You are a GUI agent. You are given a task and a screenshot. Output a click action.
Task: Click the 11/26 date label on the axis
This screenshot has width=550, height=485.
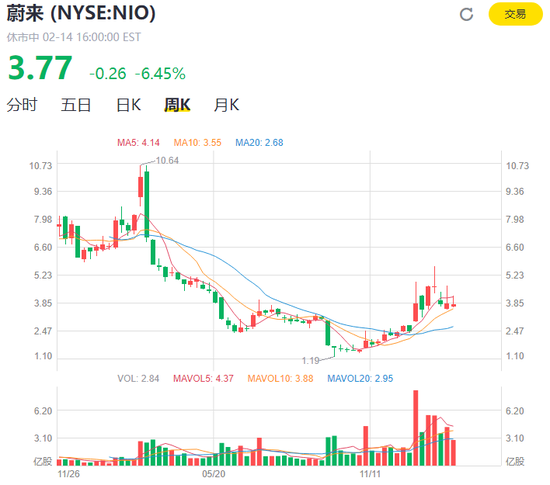(x=69, y=474)
